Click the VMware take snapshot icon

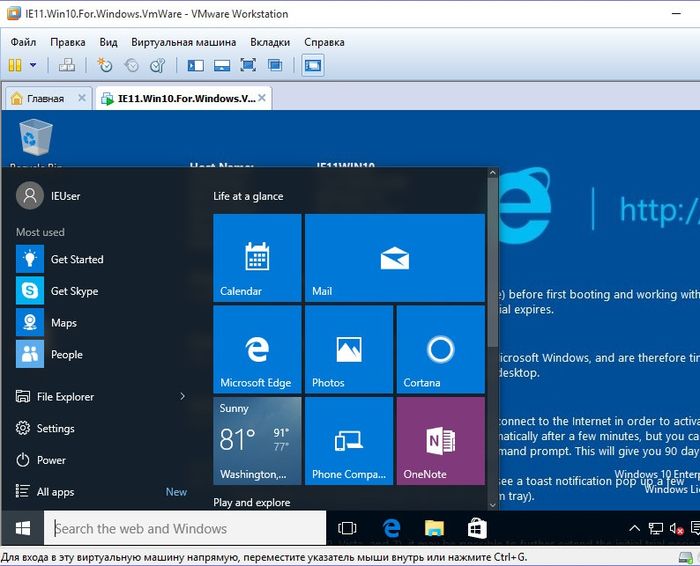click(x=105, y=65)
